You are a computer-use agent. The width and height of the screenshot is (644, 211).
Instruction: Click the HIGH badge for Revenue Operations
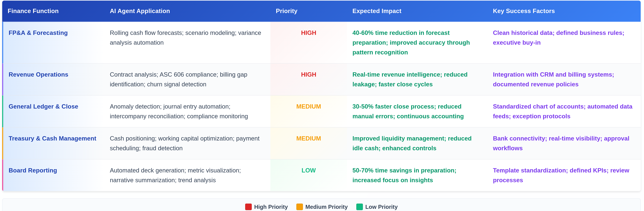[x=309, y=75]
